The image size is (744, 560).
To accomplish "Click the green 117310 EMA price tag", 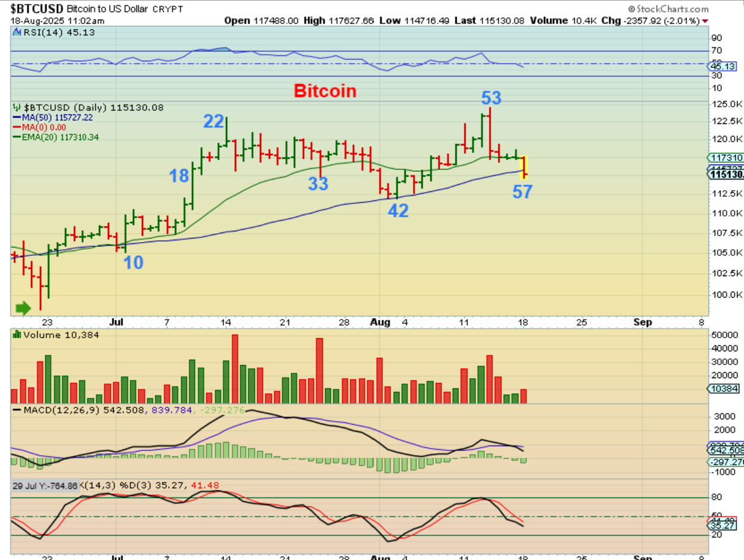I will pyautogui.click(x=725, y=157).
